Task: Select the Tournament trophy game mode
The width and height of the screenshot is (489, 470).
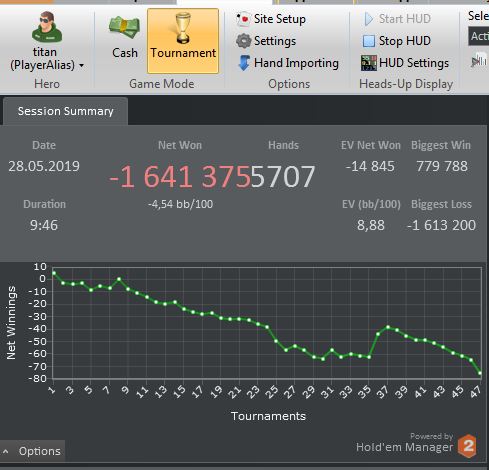Action: [x=183, y=41]
